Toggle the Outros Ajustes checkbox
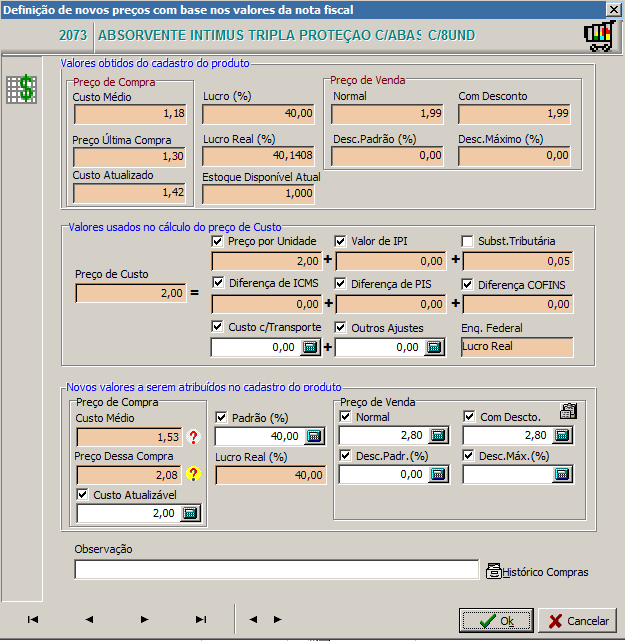The image size is (625, 641). [340, 327]
